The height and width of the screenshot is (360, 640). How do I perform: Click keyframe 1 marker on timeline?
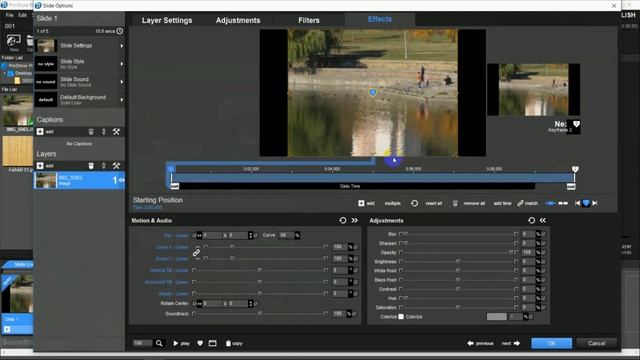[171, 169]
